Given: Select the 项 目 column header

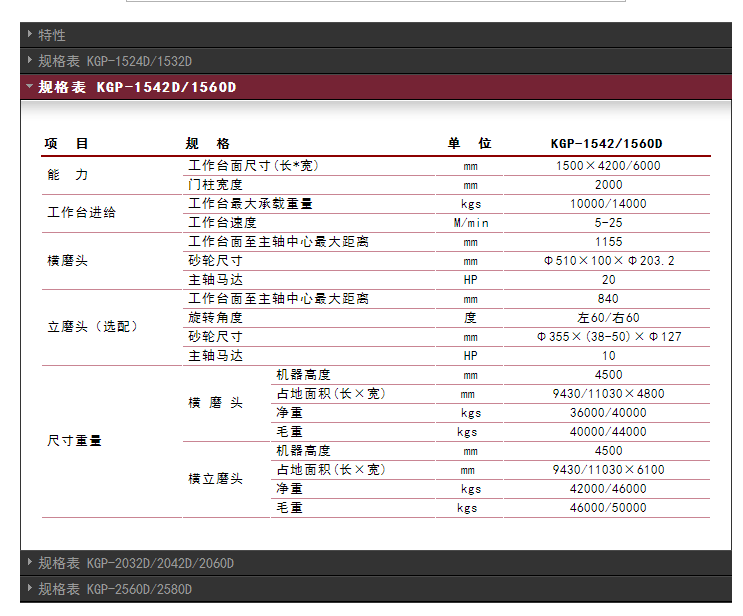Looking at the screenshot, I should (66, 143).
